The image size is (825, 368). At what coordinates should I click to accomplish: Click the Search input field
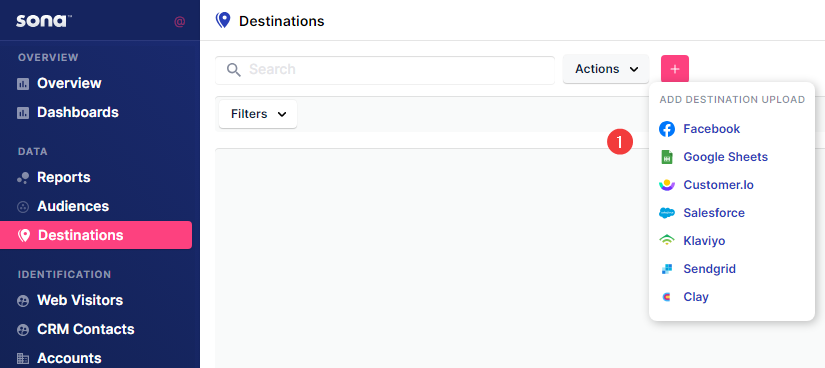[x=385, y=69]
